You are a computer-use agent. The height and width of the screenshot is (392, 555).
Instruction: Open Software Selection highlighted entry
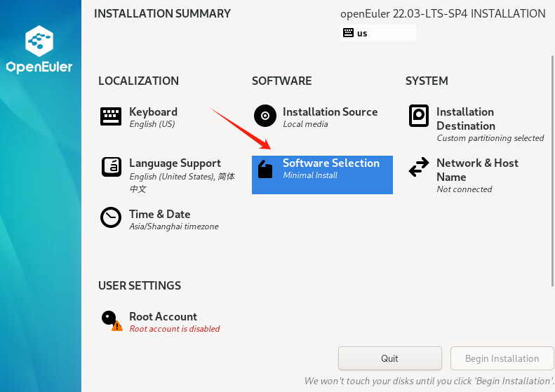point(322,175)
